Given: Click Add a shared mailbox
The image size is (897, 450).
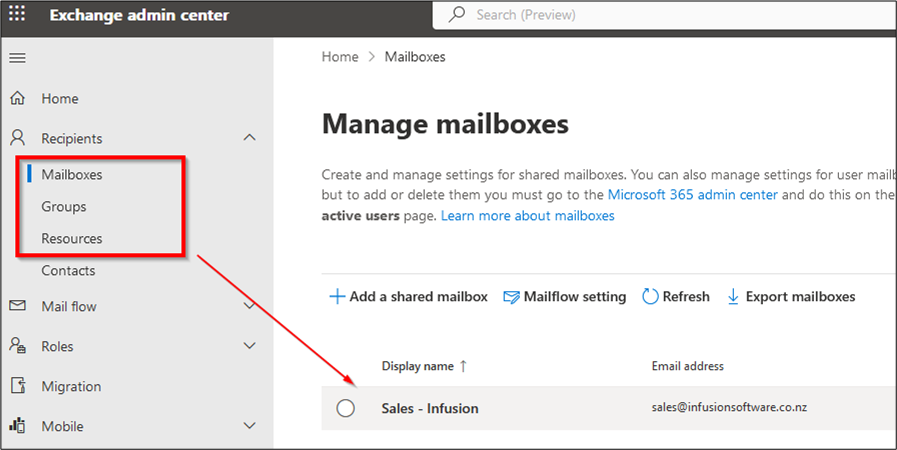Looking at the screenshot, I should point(408,296).
